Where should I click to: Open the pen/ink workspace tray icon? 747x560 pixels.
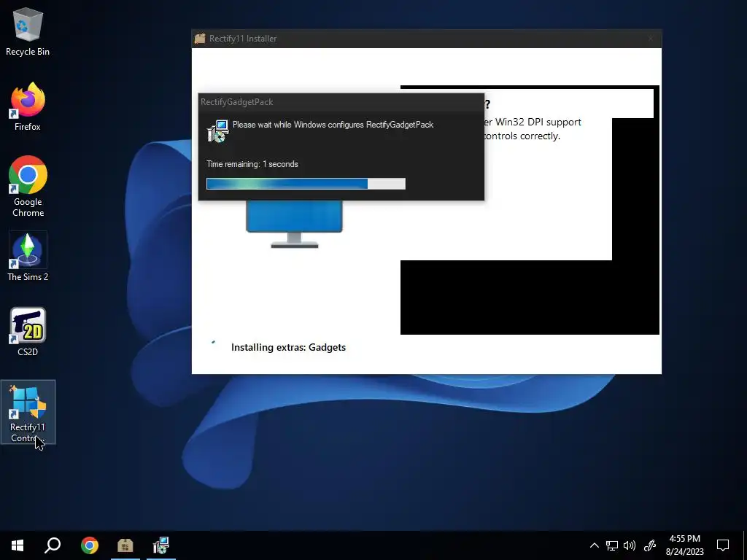tap(650, 545)
